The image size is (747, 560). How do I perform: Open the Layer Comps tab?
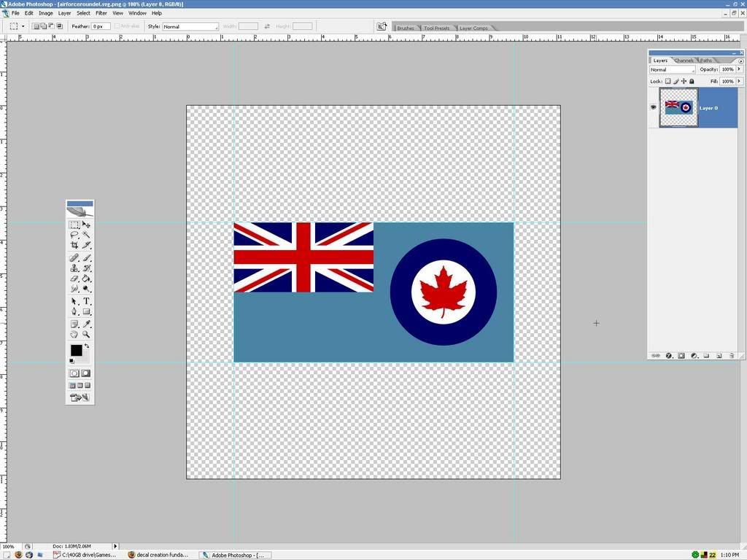pos(473,28)
